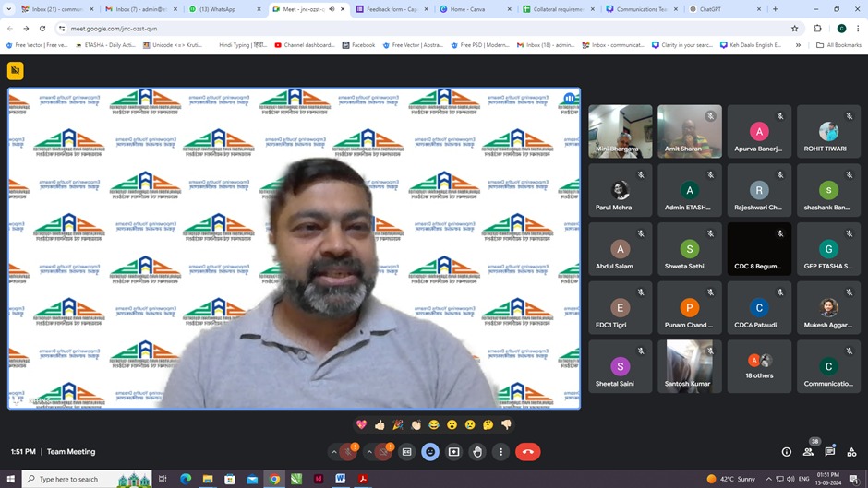This screenshot has width=868, height=488.
Task: Open Chrome's three-dot menu
Action: [858, 29]
